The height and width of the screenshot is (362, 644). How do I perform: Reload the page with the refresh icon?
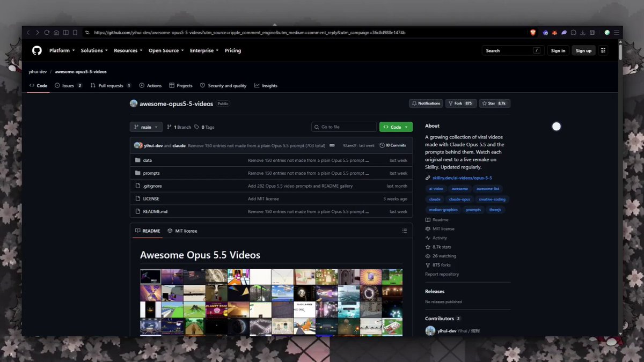(x=47, y=33)
